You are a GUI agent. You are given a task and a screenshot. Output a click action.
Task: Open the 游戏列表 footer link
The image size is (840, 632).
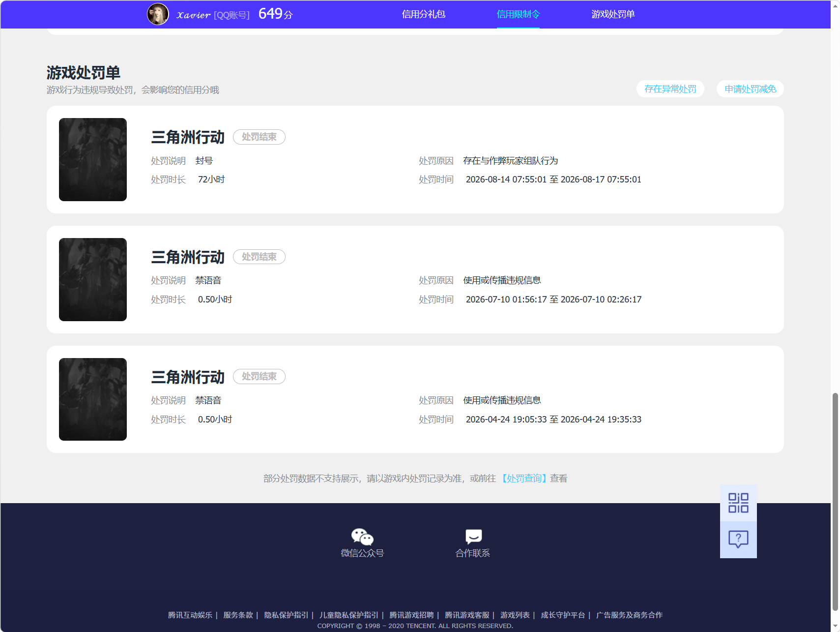tap(515, 615)
